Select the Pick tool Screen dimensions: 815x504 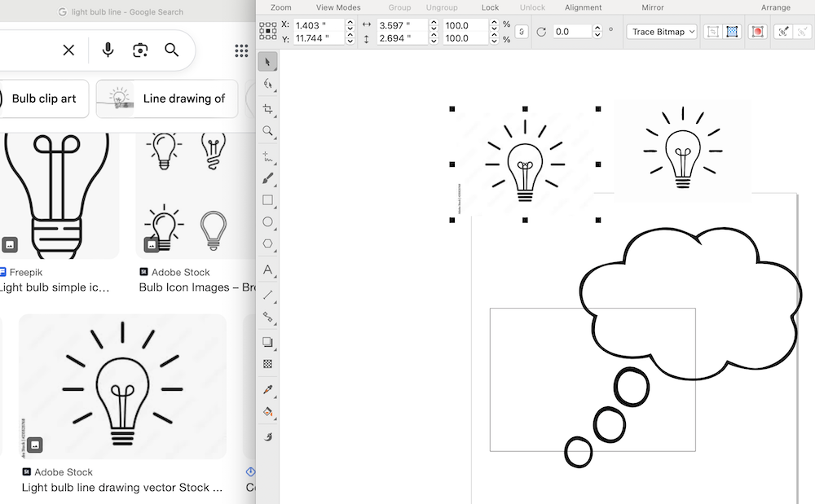[x=268, y=61]
